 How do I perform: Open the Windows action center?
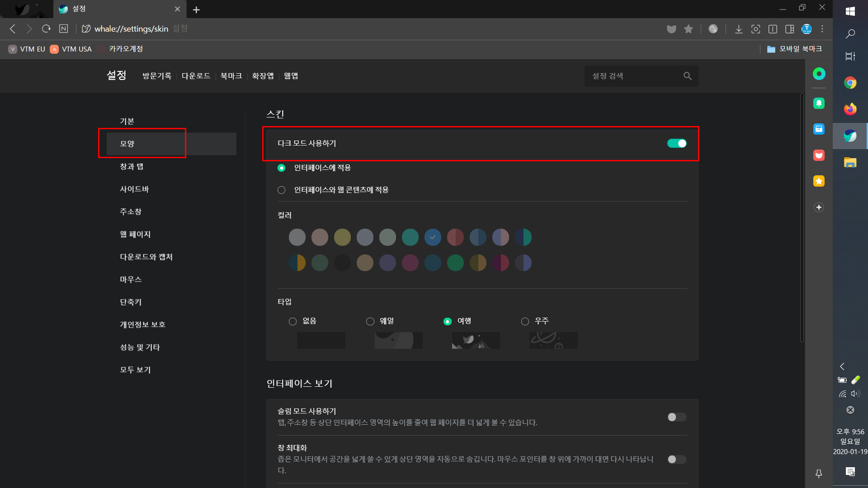[x=850, y=472]
